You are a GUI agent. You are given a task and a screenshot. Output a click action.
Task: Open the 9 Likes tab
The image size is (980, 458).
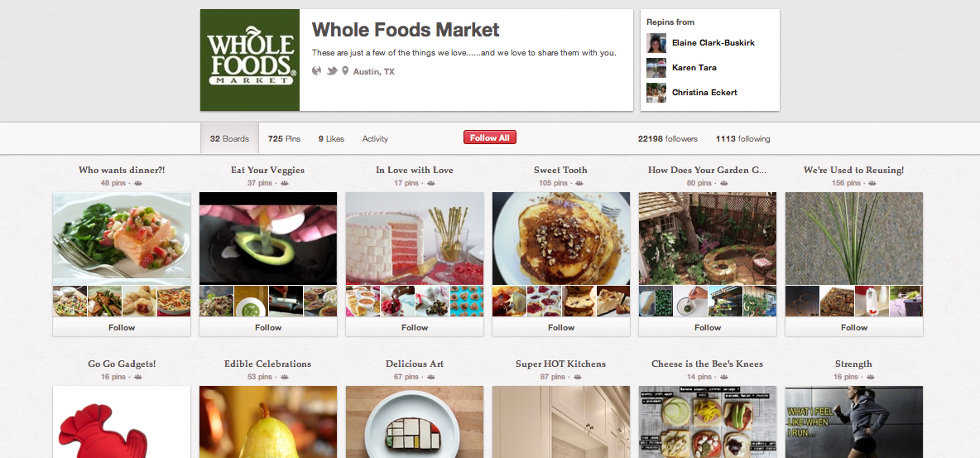pyautogui.click(x=331, y=139)
